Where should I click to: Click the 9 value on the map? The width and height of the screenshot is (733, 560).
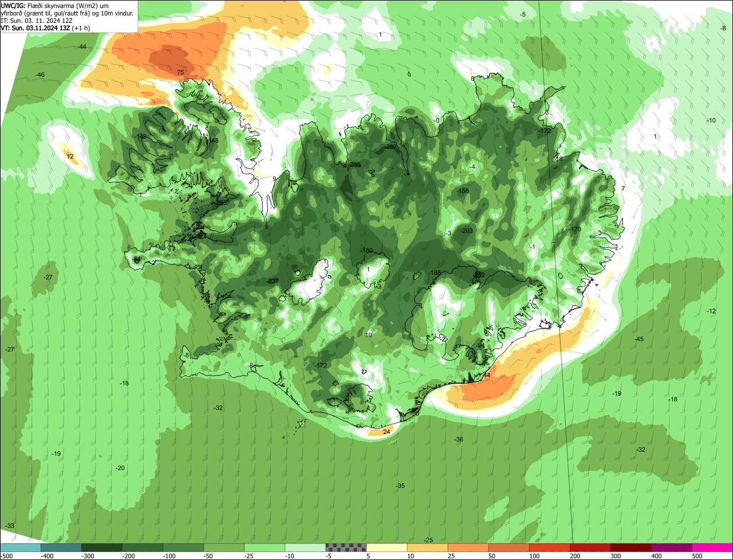click(274, 179)
